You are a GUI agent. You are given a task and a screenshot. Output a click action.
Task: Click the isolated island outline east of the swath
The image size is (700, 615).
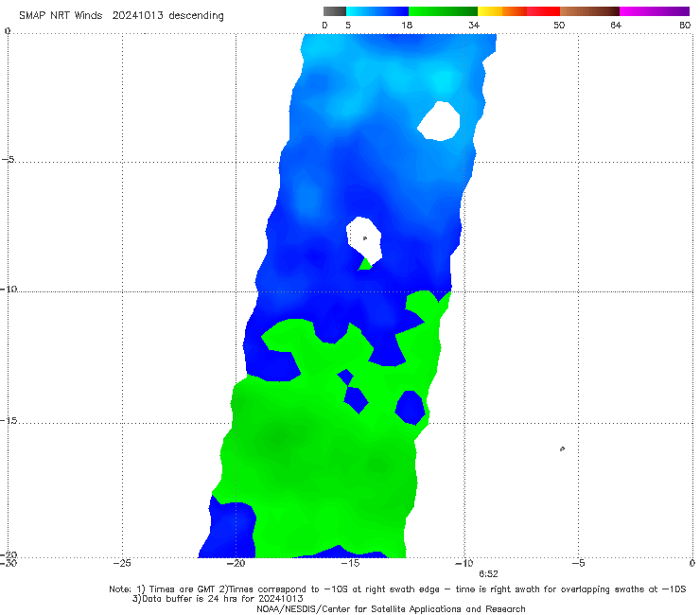point(562,448)
